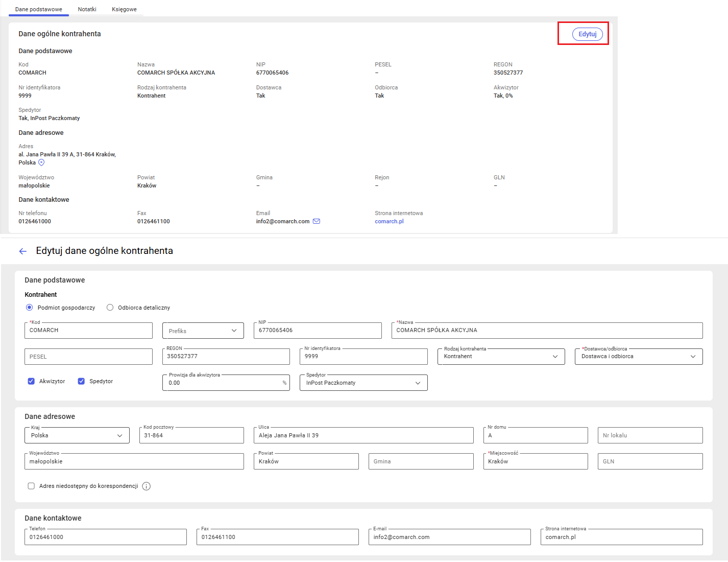Focus the Kod pocztowy field
This screenshot has width=728, height=562.
tap(191, 435)
